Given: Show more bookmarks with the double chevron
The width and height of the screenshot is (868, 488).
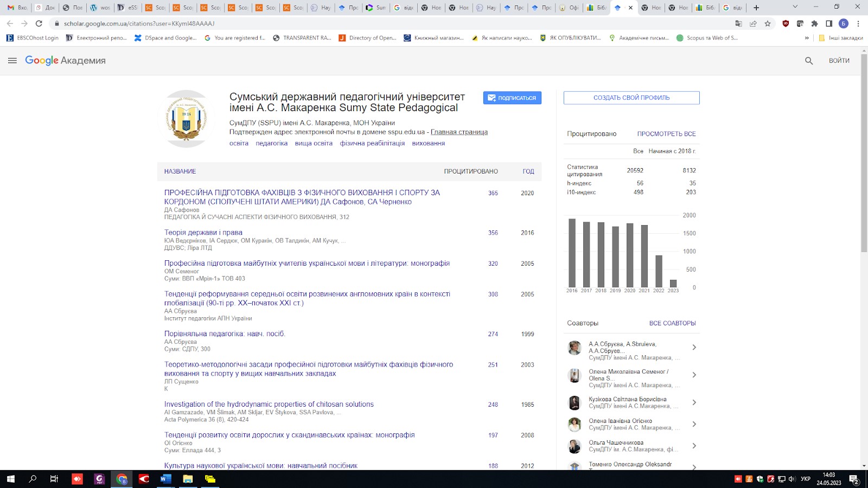Looking at the screenshot, I should 807,38.
